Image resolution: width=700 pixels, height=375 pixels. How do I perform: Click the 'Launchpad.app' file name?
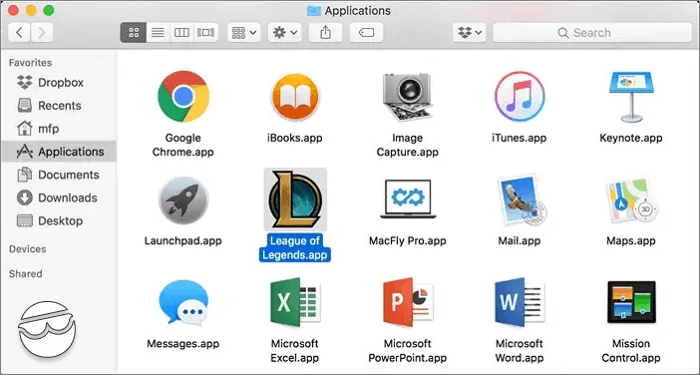point(183,241)
